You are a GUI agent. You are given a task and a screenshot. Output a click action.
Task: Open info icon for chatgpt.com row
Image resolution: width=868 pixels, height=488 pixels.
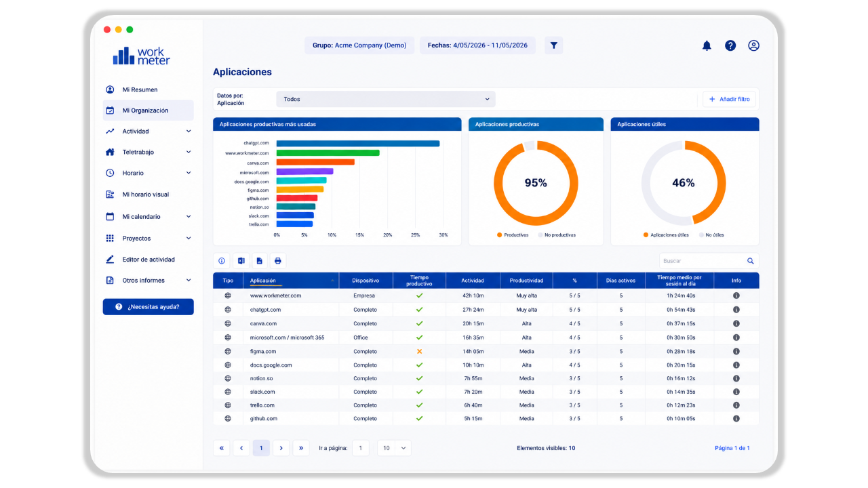736,310
